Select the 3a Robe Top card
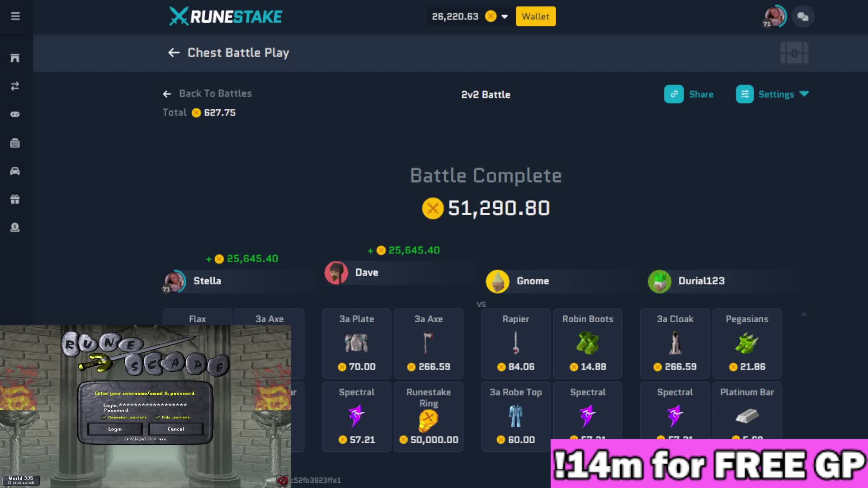Image resolution: width=868 pixels, height=488 pixels. [515, 417]
